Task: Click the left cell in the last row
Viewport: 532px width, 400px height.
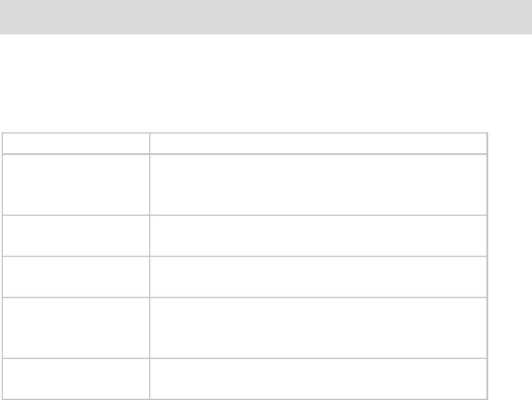Action: click(x=76, y=379)
